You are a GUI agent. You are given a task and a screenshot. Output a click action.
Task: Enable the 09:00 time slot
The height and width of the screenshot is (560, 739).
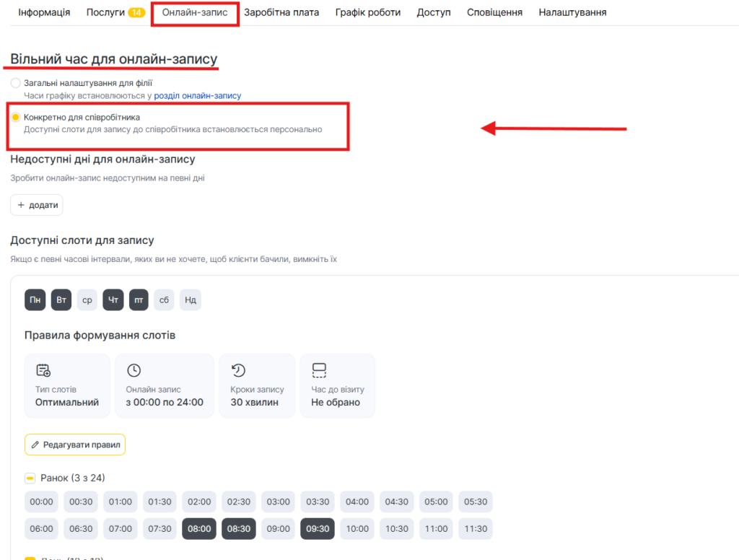pyautogui.click(x=278, y=528)
